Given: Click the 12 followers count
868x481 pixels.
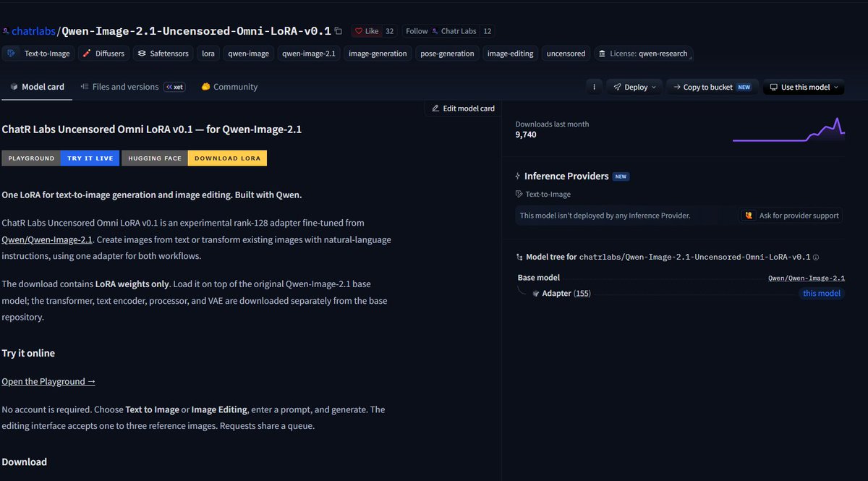Looking at the screenshot, I should tap(488, 31).
